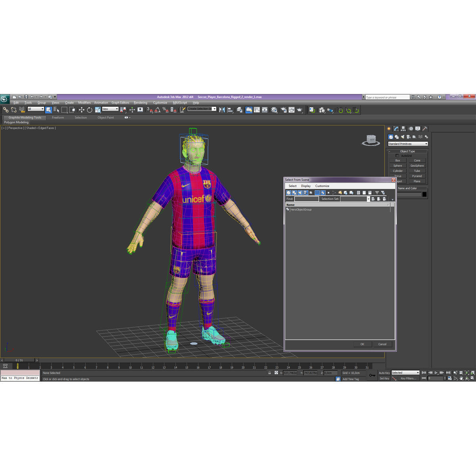Viewport: 476px width, 476px height.
Task: Click the Find input field in dialog
Action: click(x=306, y=199)
